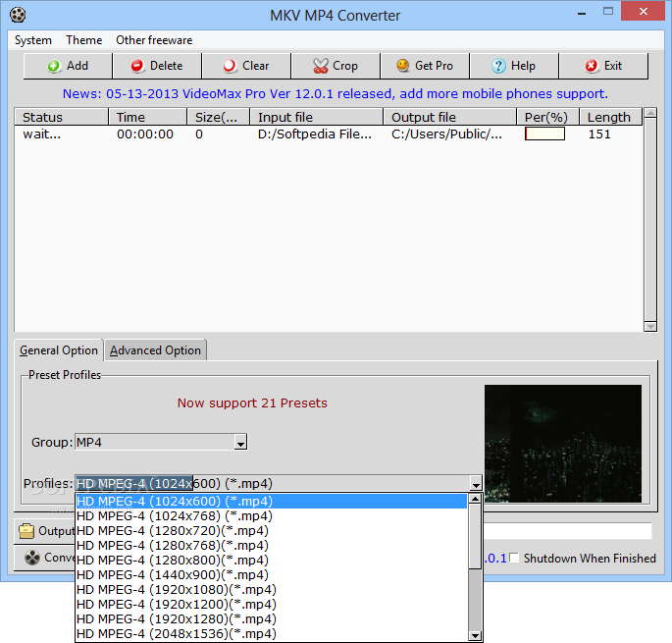Open the VideoMax Pro news link

336,93
